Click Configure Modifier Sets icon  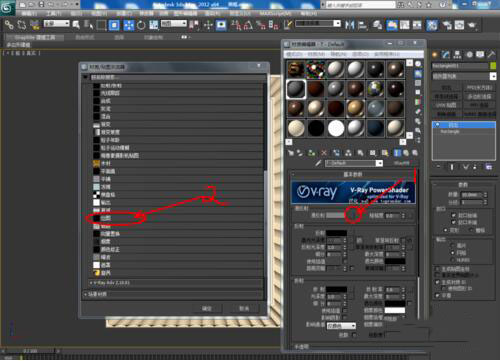(489, 167)
